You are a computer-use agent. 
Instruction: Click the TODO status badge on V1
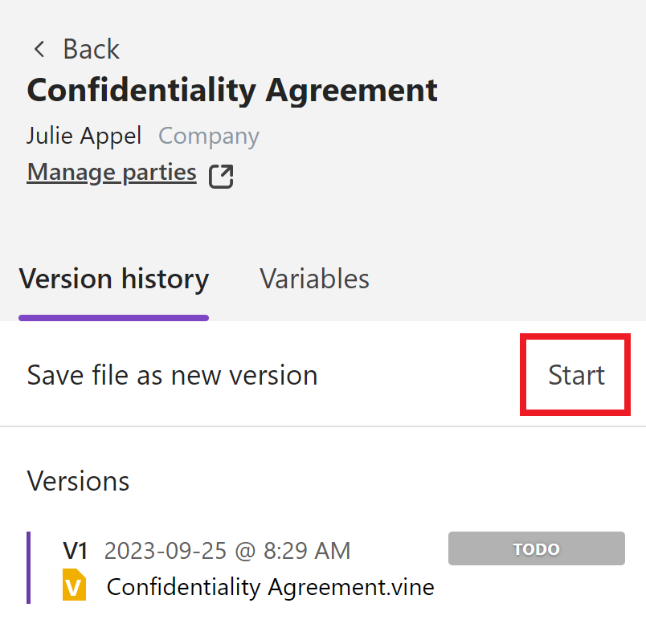536,549
